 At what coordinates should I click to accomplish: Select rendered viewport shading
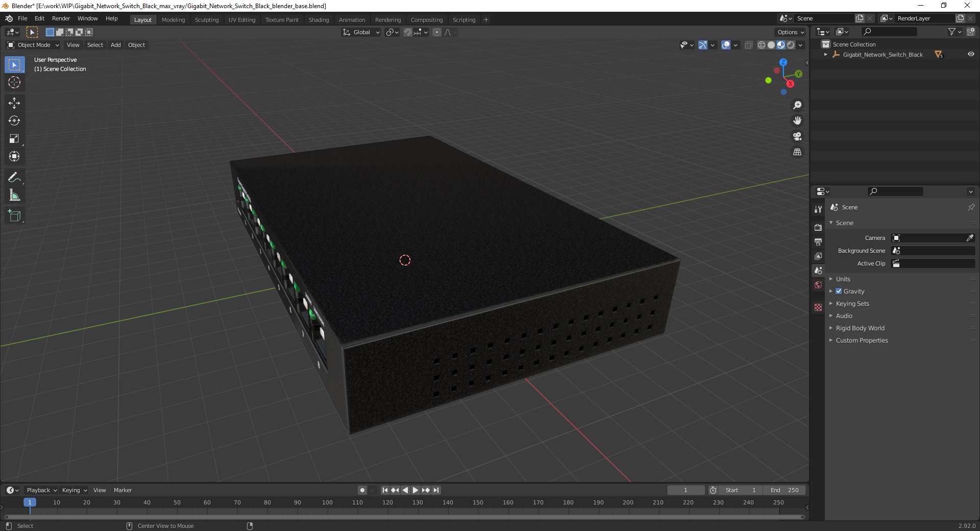pos(791,45)
